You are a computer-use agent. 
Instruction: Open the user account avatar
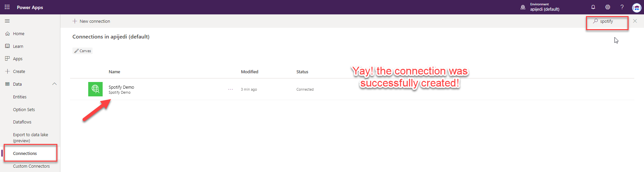point(636,7)
